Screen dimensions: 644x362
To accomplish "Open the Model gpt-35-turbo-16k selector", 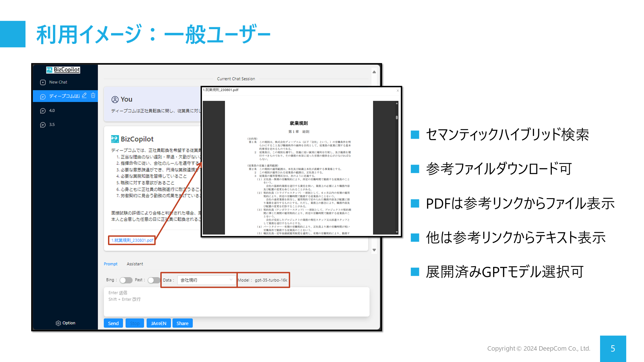I will (x=270, y=280).
